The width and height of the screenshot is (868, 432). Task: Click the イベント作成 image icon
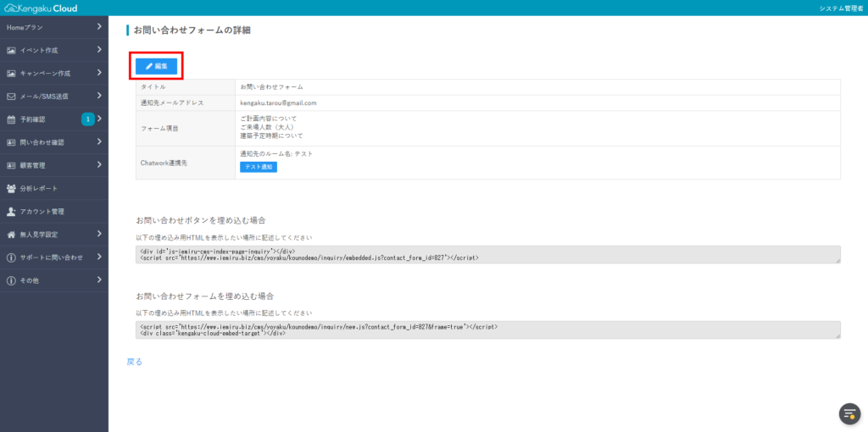tap(11, 50)
